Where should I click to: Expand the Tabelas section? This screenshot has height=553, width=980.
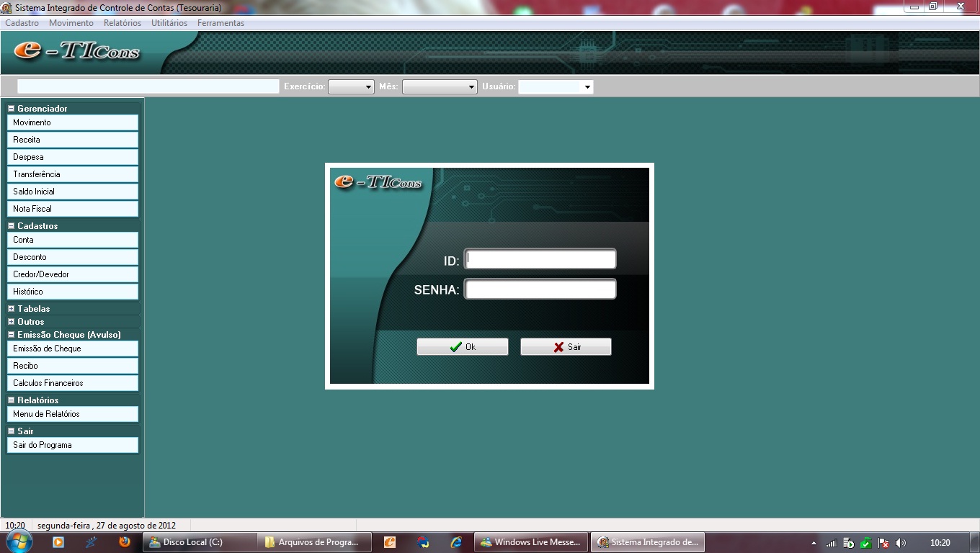pos(12,309)
